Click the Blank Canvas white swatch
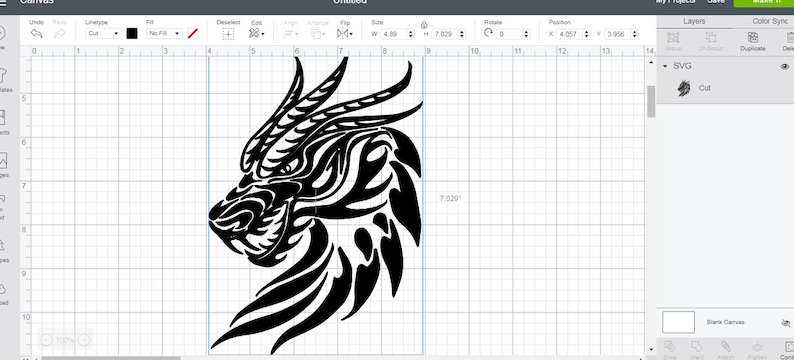Image resolution: width=794 pixels, height=360 pixels. [x=678, y=322]
